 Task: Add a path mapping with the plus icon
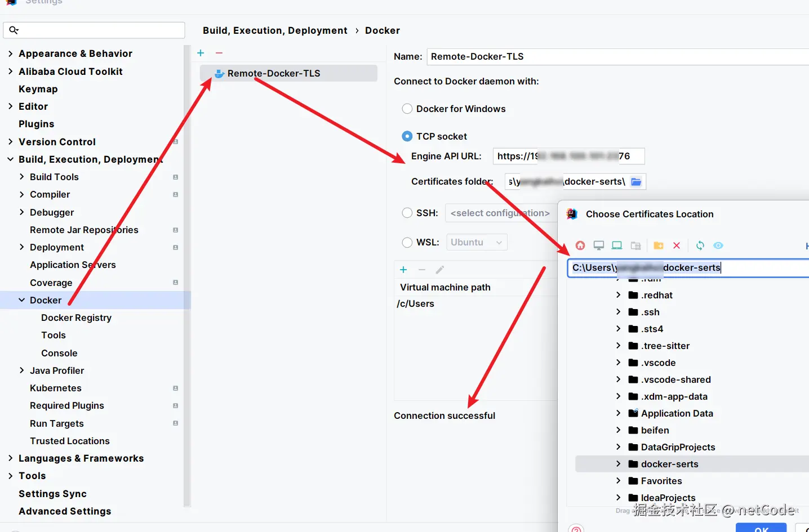pos(403,270)
